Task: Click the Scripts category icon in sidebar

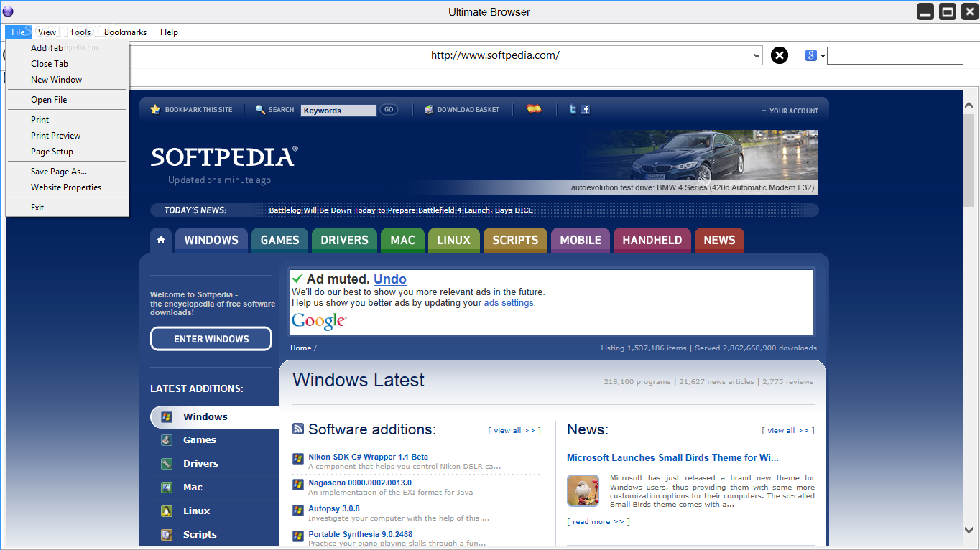Action: [x=167, y=535]
